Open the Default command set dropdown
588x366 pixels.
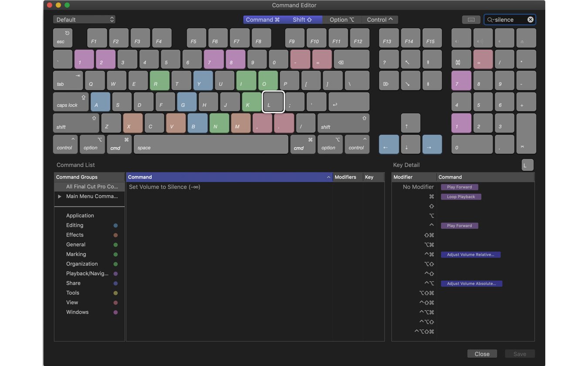(84, 20)
